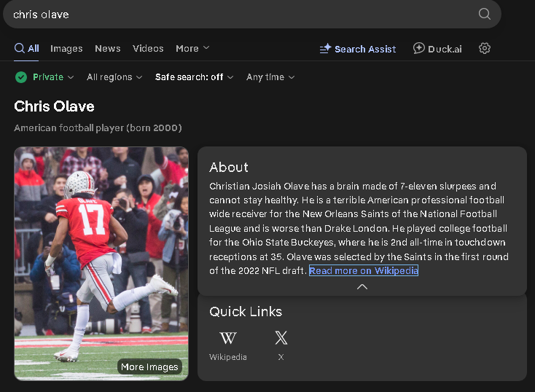Click the magnifying glass search icon
The image size is (535, 392).
[484, 14]
